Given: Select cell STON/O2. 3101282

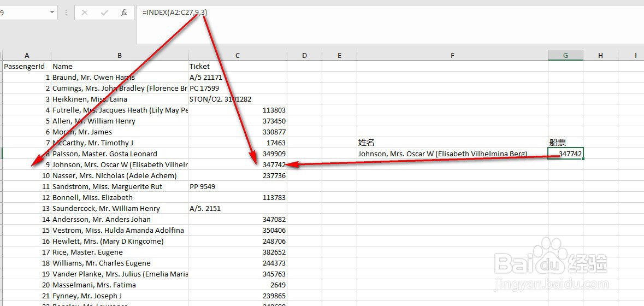Looking at the screenshot, I should 238,99.
